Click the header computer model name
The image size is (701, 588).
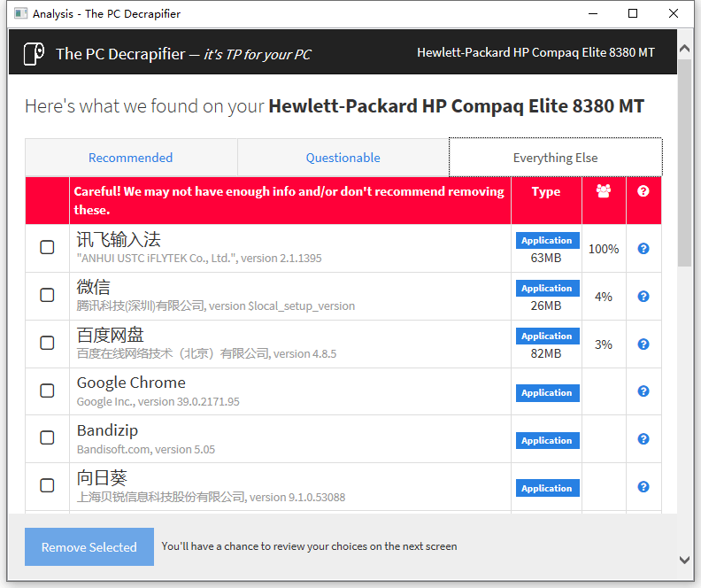[535, 53]
